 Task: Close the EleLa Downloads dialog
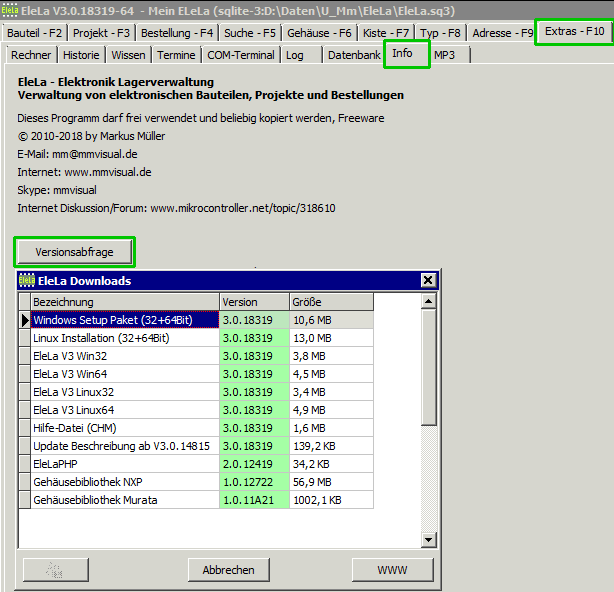428,280
